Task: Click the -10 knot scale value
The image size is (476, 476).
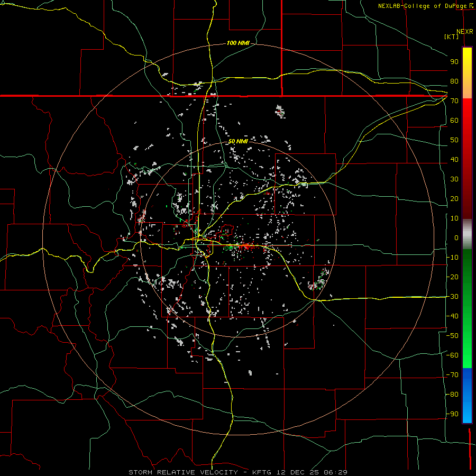Action: pos(452,258)
